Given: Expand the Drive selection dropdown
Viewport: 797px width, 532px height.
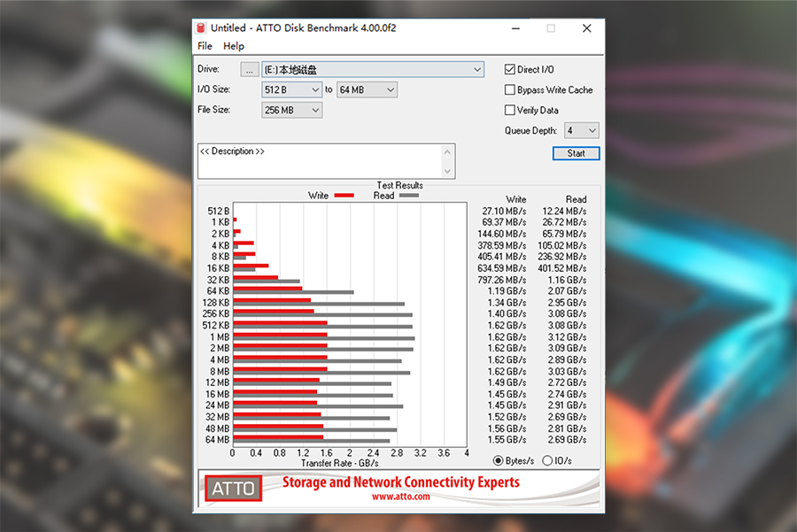Looking at the screenshot, I should click(477, 70).
